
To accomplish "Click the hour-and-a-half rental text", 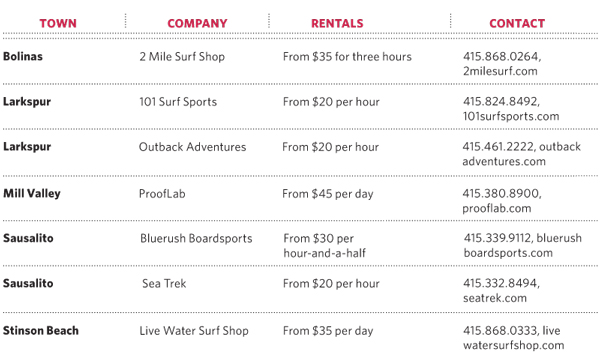I will point(324,253).
